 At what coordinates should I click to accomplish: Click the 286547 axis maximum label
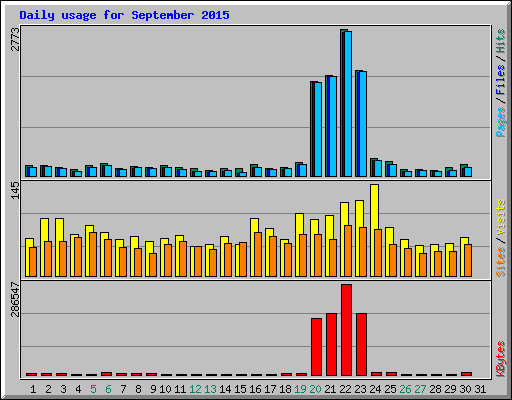point(15,299)
